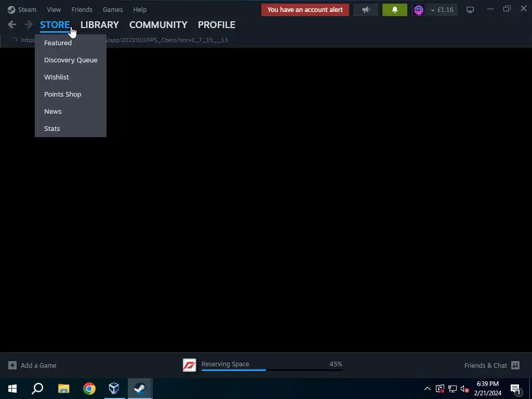Open File Explorer from taskbar
Image resolution: width=532 pixels, height=399 pixels.
click(63, 389)
